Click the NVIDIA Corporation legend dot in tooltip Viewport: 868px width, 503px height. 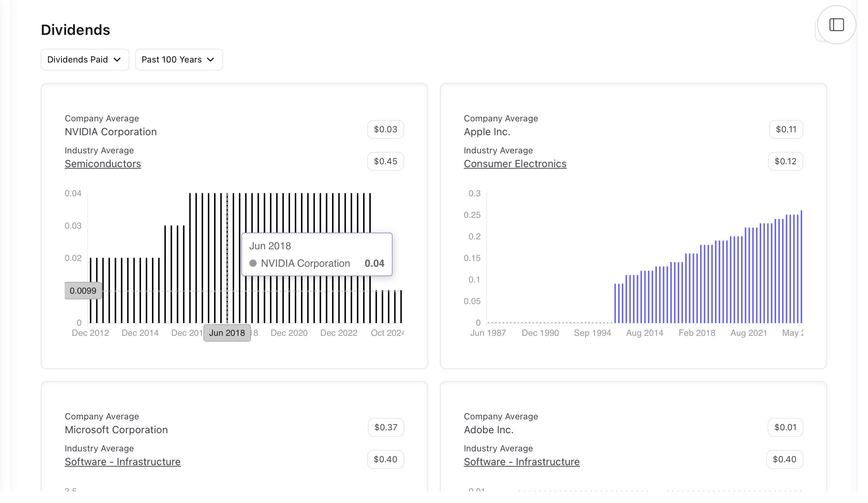click(253, 263)
